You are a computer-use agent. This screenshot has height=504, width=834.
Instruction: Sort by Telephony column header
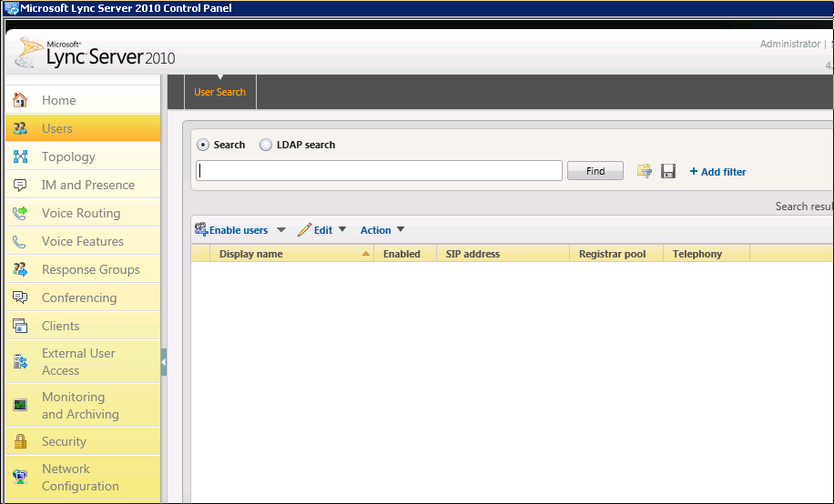point(707,254)
